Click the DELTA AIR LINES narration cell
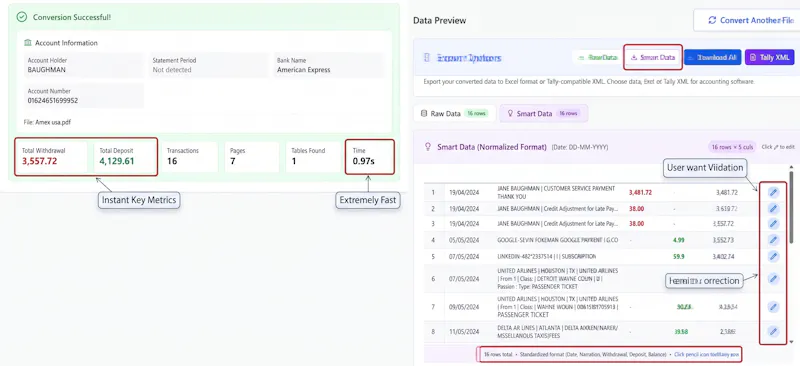800x366 pixels. point(558,331)
